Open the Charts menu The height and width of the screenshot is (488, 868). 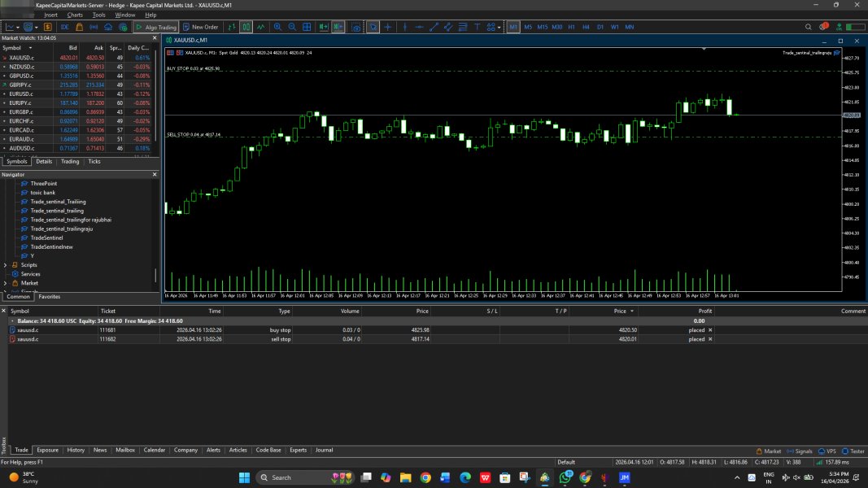75,15
